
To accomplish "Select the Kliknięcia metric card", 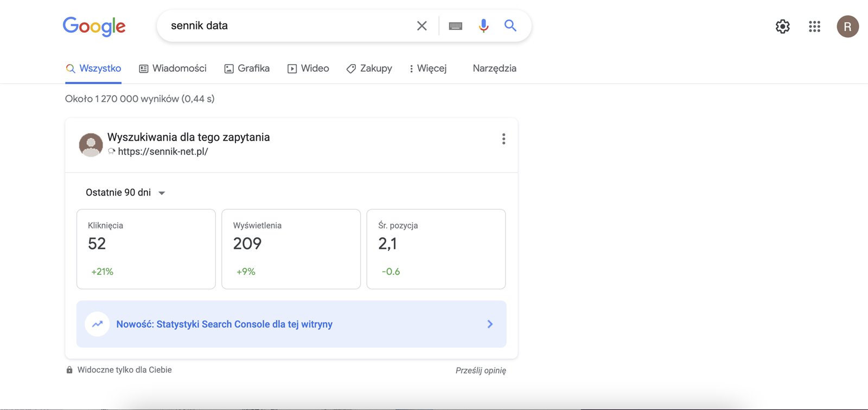I will (146, 249).
